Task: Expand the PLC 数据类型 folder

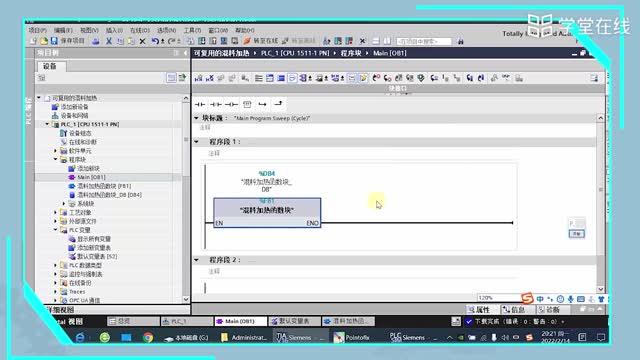Action: coord(56,265)
